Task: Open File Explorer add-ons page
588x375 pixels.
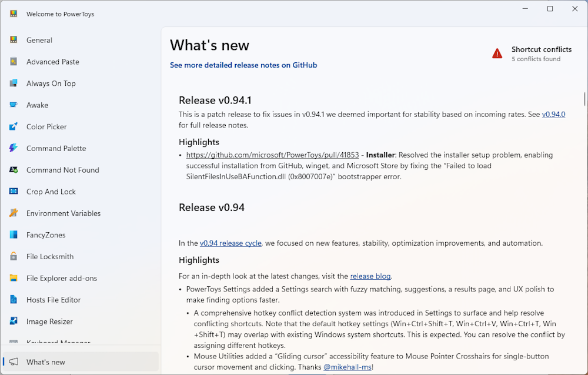Action: click(x=81, y=278)
